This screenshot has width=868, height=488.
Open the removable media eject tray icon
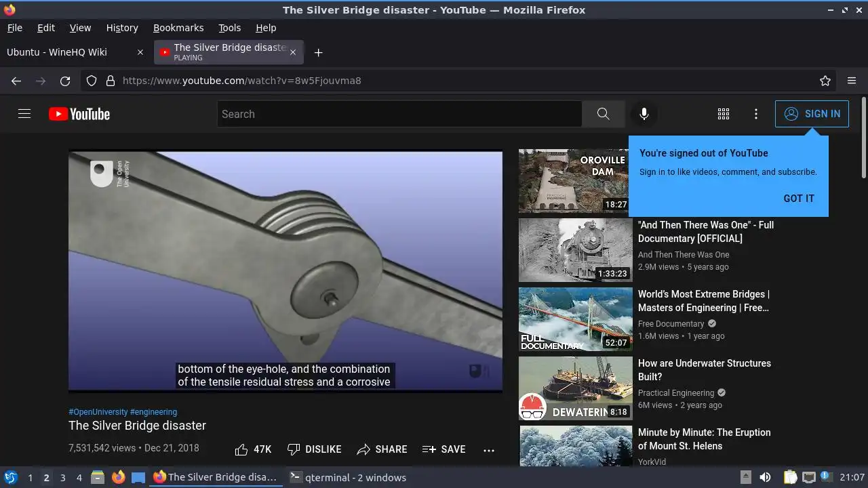click(x=745, y=477)
